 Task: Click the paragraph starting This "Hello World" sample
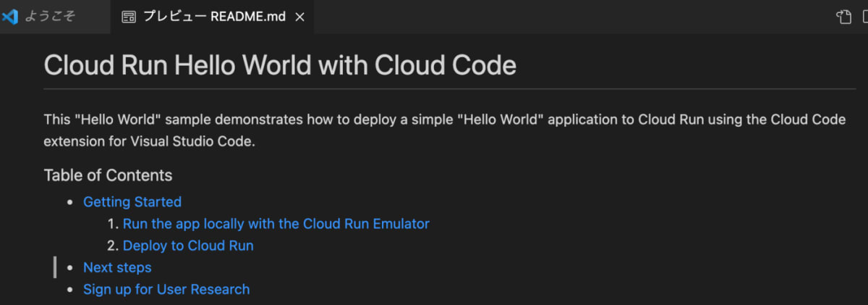point(445,130)
